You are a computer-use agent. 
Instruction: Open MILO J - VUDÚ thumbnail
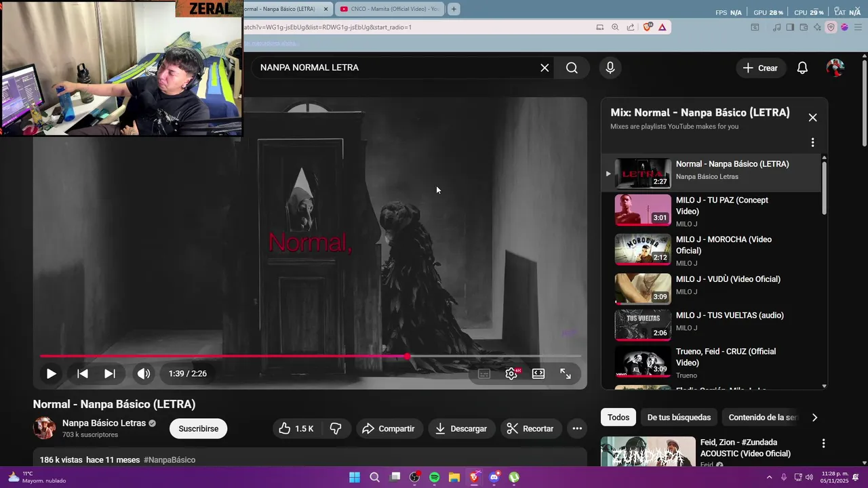tap(643, 289)
